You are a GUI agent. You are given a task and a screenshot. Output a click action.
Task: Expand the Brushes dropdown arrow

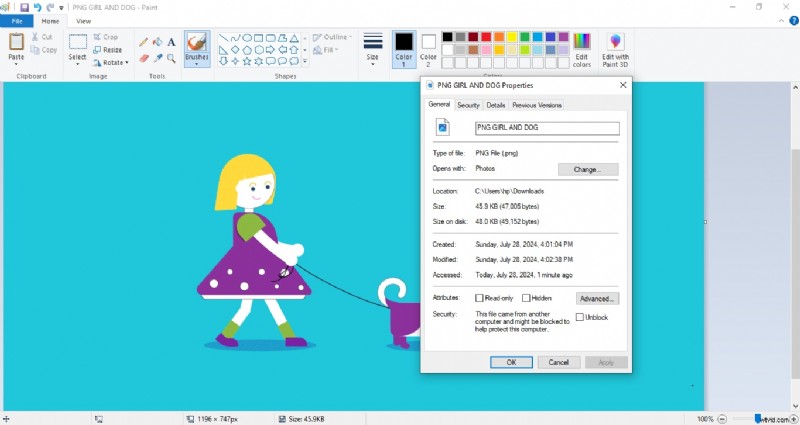point(197,64)
